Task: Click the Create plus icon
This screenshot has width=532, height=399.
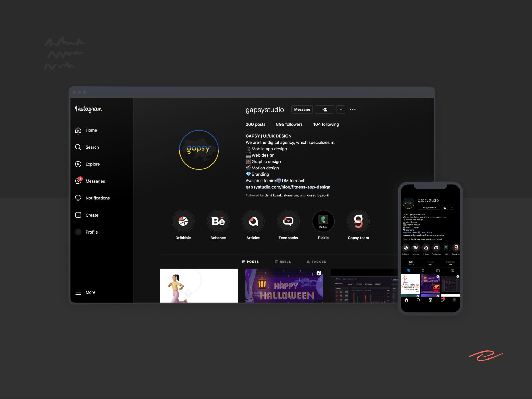Action: (78, 215)
